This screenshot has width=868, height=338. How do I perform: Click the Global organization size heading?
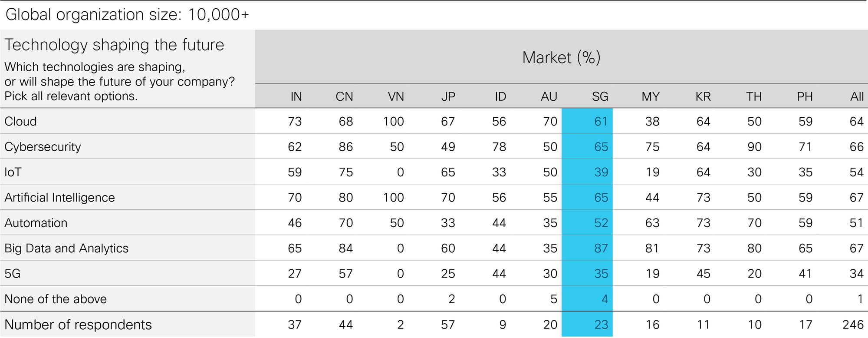(x=127, y=15)
